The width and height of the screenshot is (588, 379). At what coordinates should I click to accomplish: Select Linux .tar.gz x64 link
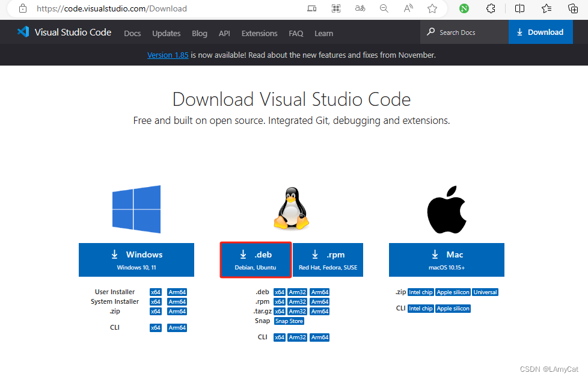pos(280,312)
